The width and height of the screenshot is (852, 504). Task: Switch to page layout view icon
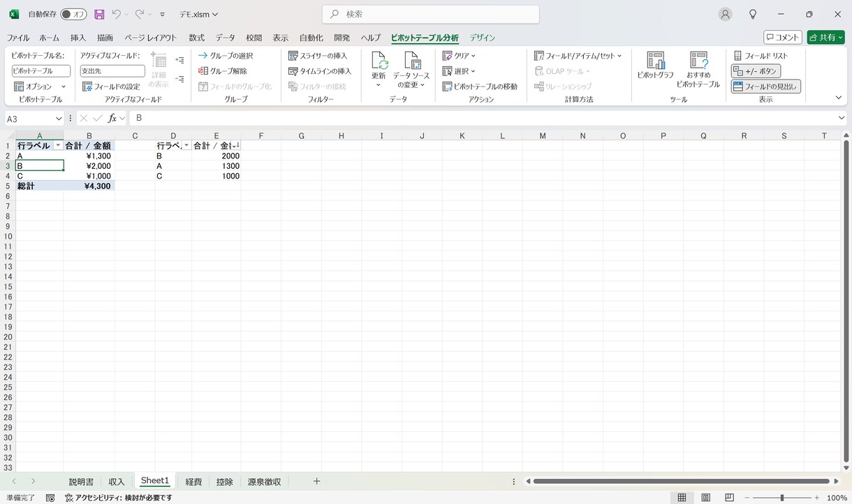pyautogui.click(x=705, y=498)
